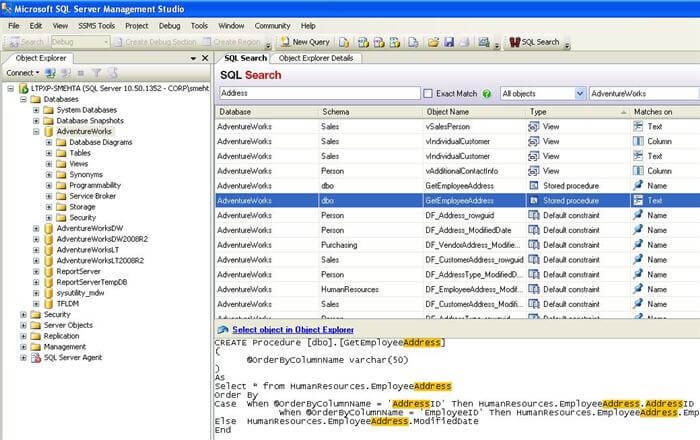This screenshot has width=700, height=440.
Task: Select the DF_Address_rowguid result row
Action: coord(458,216)
